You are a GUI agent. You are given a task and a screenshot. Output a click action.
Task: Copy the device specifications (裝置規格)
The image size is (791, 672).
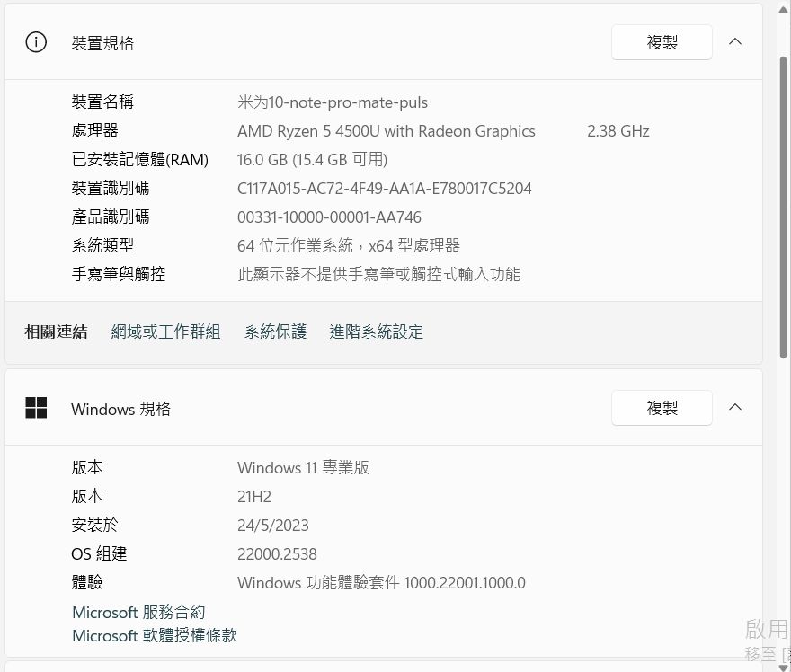662,42
